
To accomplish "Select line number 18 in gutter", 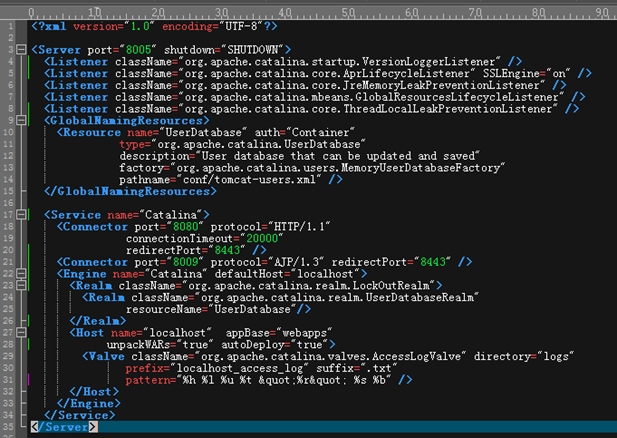I will click(x=8, y=227).
